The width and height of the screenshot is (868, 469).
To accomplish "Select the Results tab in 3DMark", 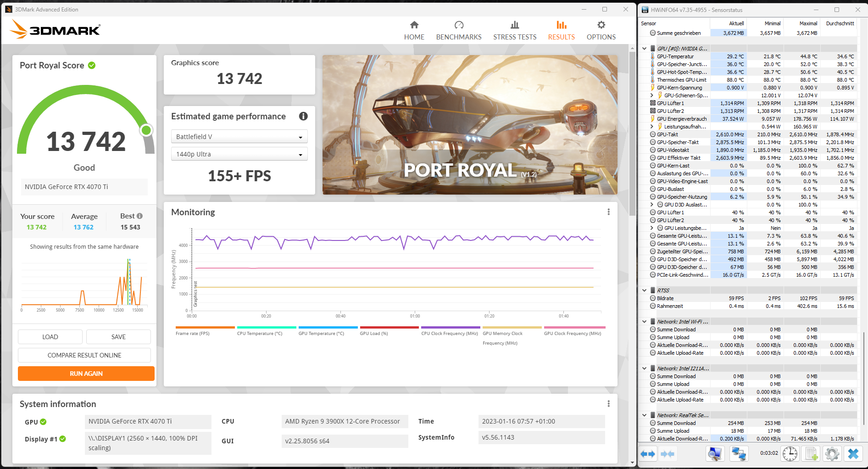I will pyautogui.click(x=561, y=30).
